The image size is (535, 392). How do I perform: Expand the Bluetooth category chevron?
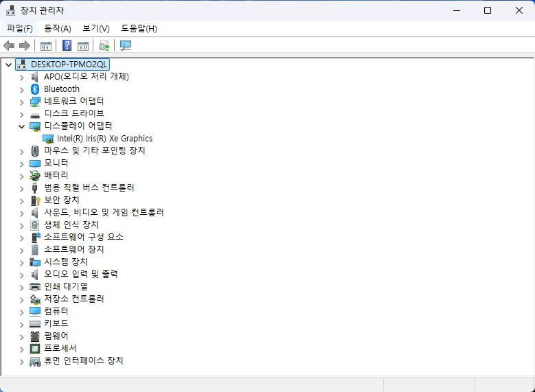click(x=21, y=90)
